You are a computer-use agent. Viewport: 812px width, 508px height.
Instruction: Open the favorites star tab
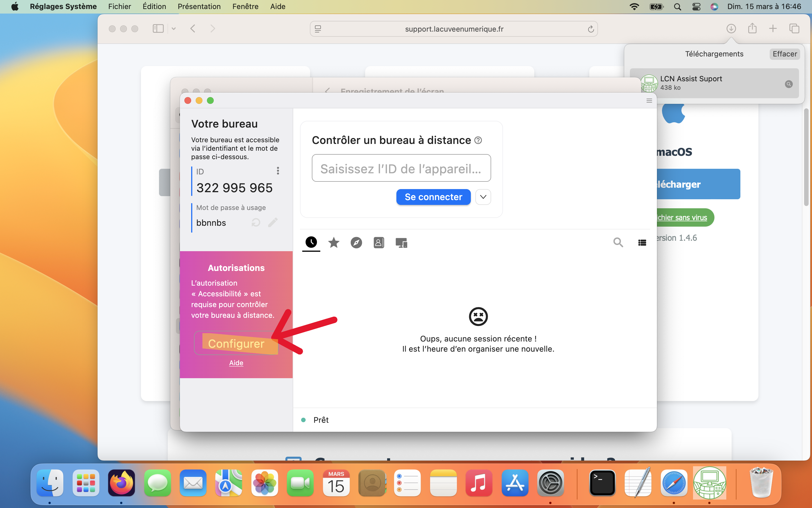click(334, 242)
